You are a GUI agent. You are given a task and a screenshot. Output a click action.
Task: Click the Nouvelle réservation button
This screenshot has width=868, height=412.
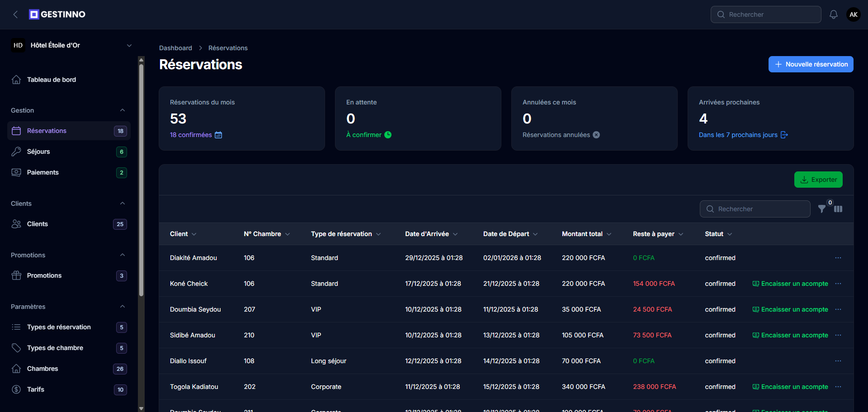[x=811, y=64]
